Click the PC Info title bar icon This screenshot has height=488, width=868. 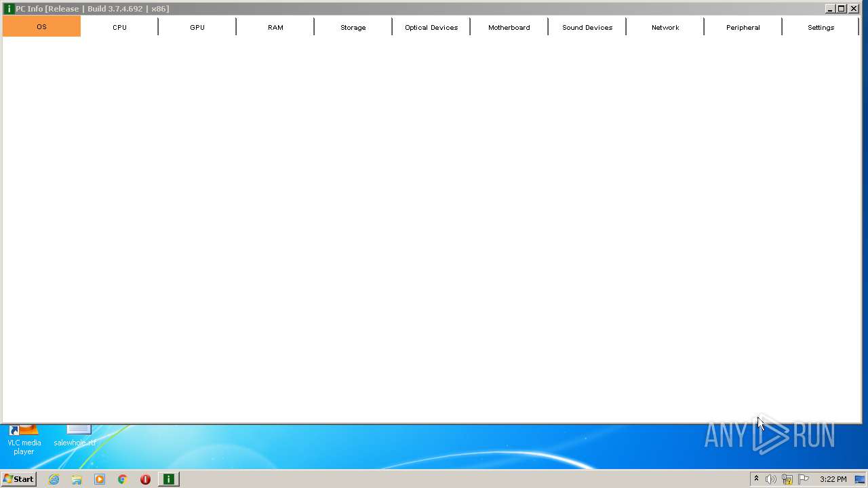[x=9, y=9]
